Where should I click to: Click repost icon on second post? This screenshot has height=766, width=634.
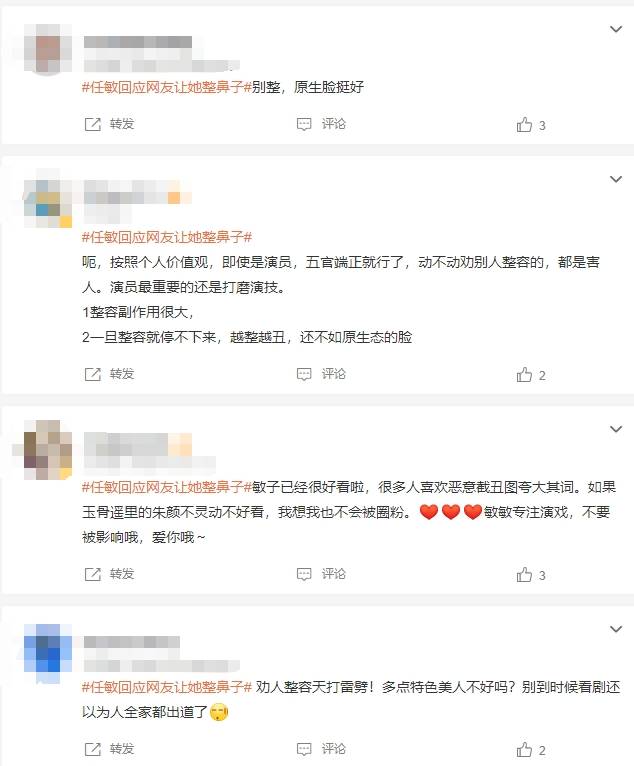[92, 375]
